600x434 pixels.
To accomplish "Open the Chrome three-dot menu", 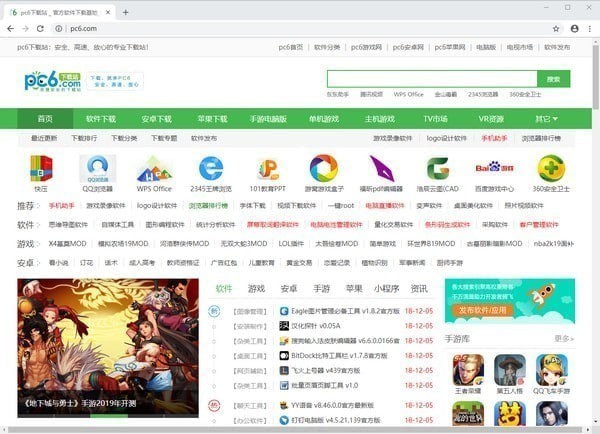I will coord(590,29).
